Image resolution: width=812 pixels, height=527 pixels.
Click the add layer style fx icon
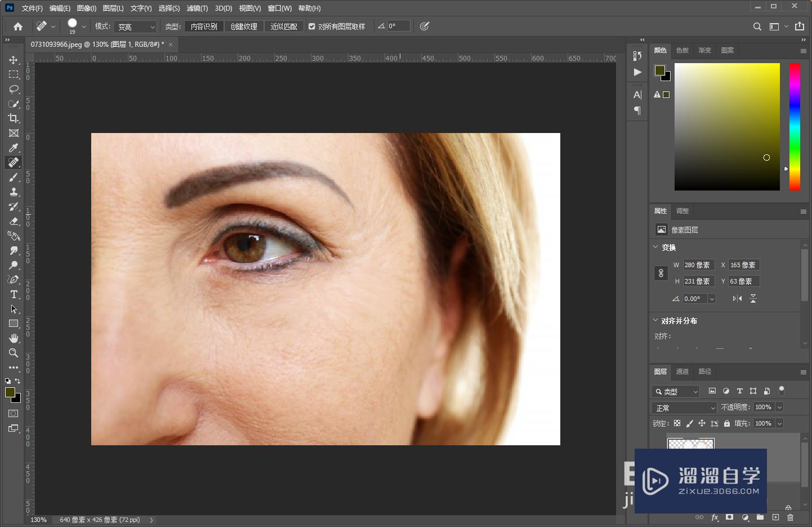pyautogui.click(x=715, y=517)
